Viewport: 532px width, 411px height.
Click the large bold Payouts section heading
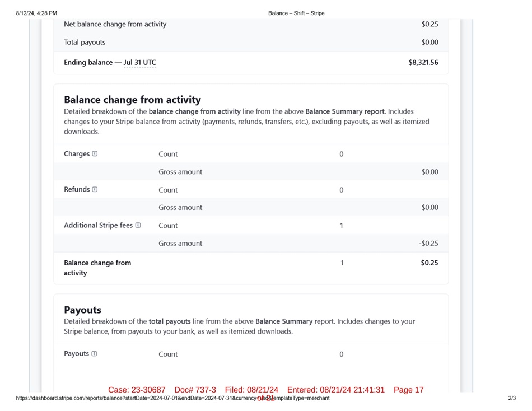point(82,310)
